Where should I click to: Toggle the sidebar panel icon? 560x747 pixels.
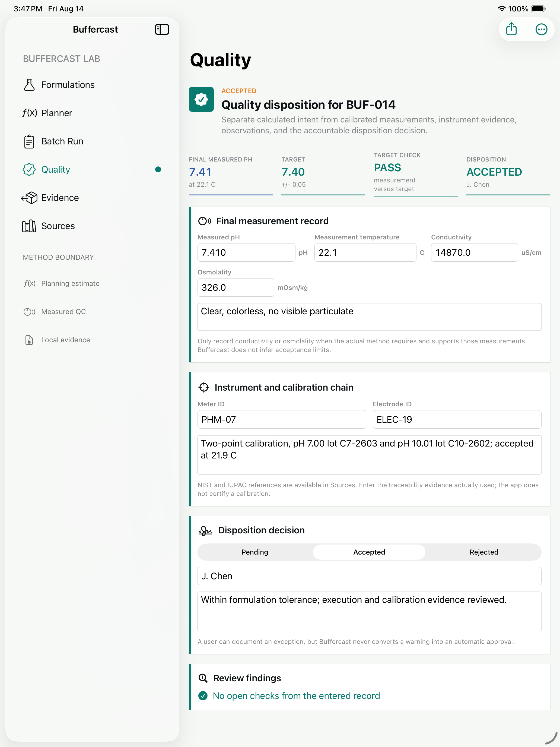click(x=162, y=29)
